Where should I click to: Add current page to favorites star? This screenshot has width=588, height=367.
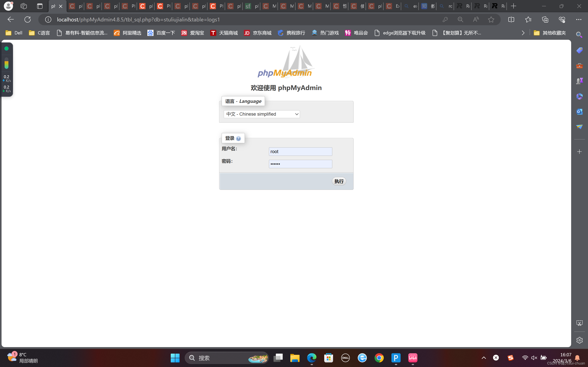pyautogui.click(x=491, y=19)
